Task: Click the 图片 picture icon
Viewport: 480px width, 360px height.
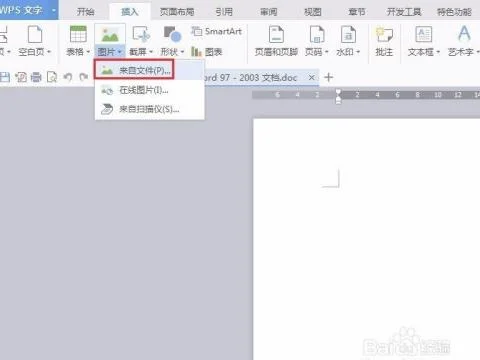Action: [x=110, y=34]
